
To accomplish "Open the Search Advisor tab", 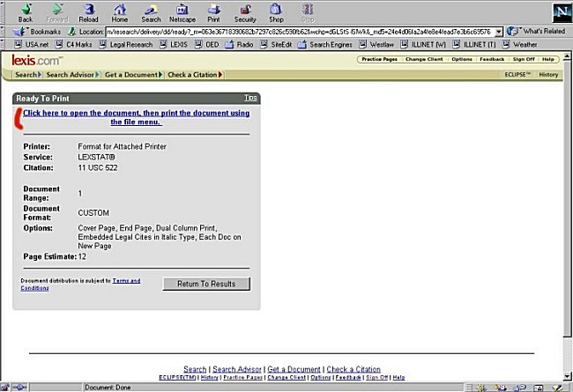I will 72,75.
